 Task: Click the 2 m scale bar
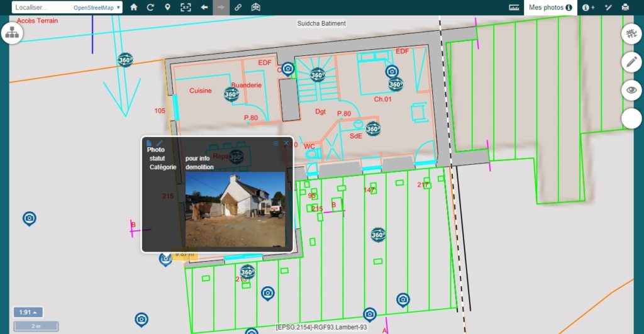pyautogui.click(x=36, y=326)
